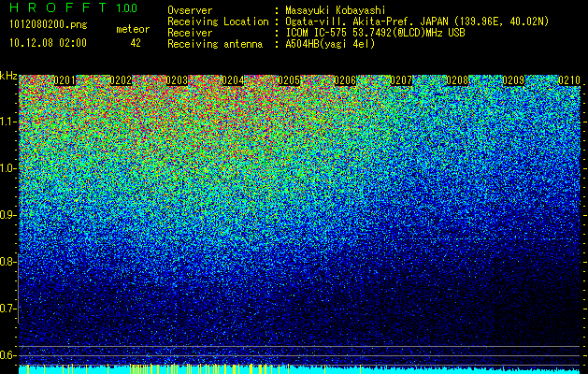Click the date 10.12.08 02:00

48,42
